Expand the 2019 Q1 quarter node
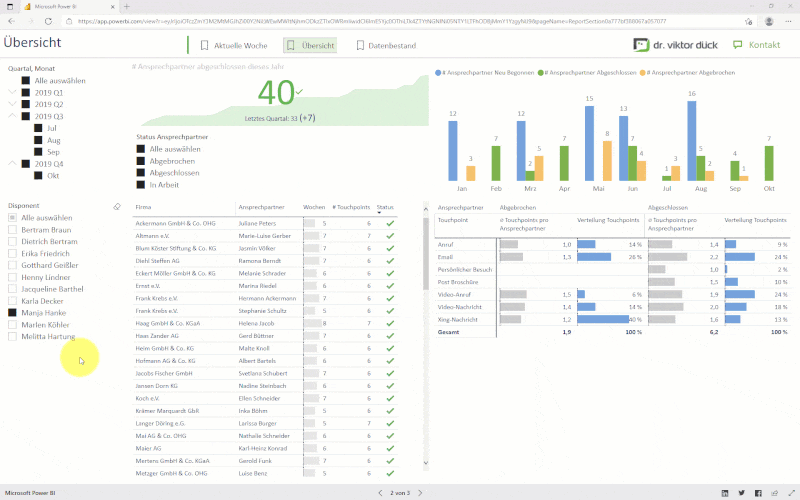The image size is (800, 500). click(x=12, y=92)
